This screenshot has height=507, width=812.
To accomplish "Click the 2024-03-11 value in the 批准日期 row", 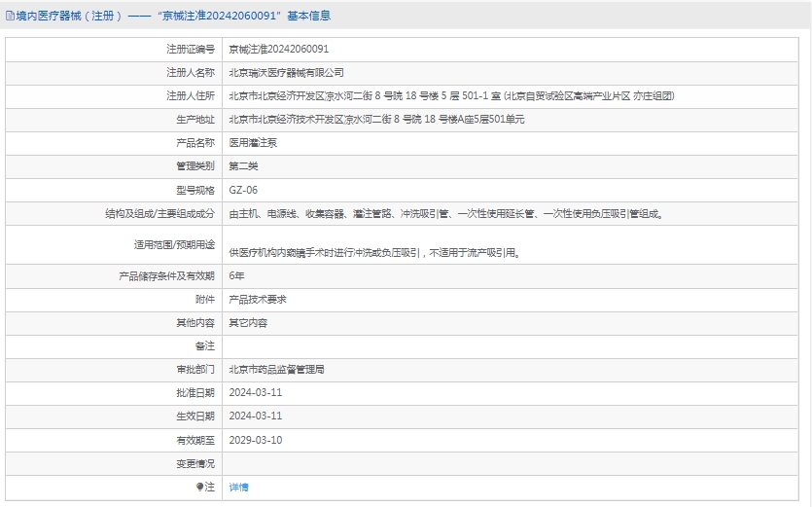I will coord(255,393).
